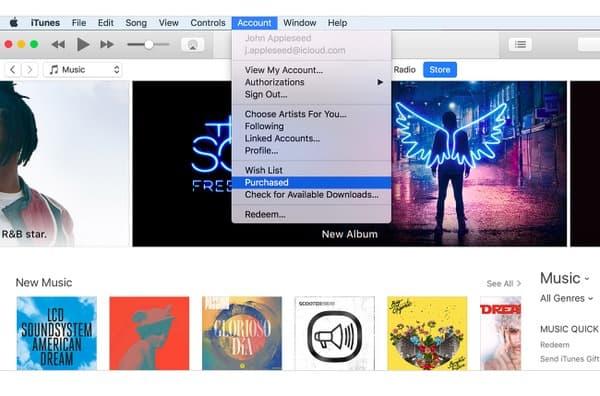Open the Window menu
Image resolution: width=600 pixels, height=396 pixels.
coord(300,23)
